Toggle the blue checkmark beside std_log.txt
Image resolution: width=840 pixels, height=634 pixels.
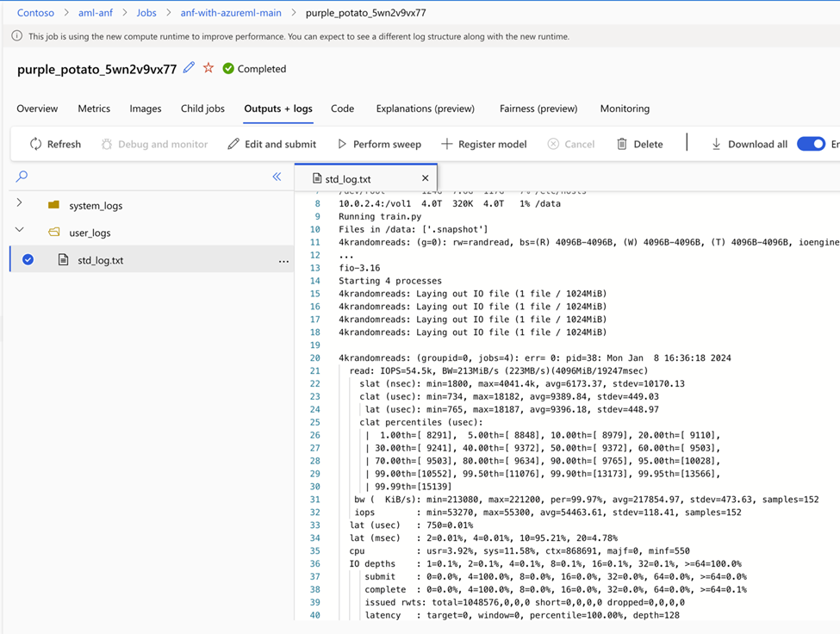tap(28, 259)
